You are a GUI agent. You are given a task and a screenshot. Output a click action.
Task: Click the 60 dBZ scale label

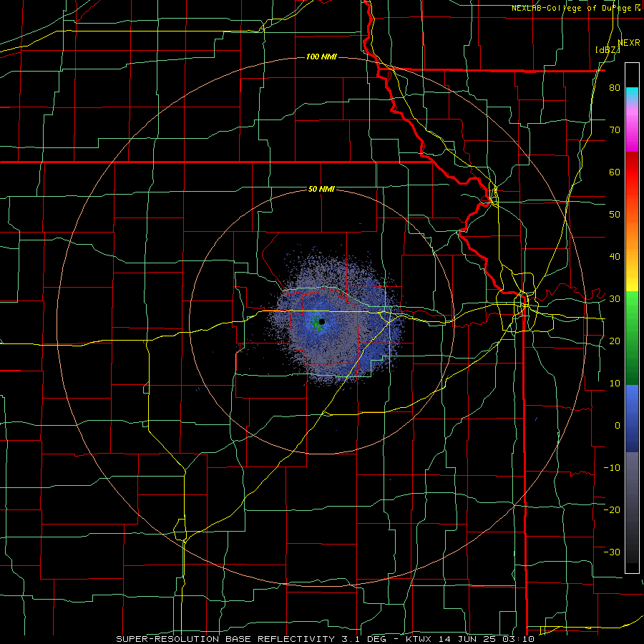click(615, 172)
